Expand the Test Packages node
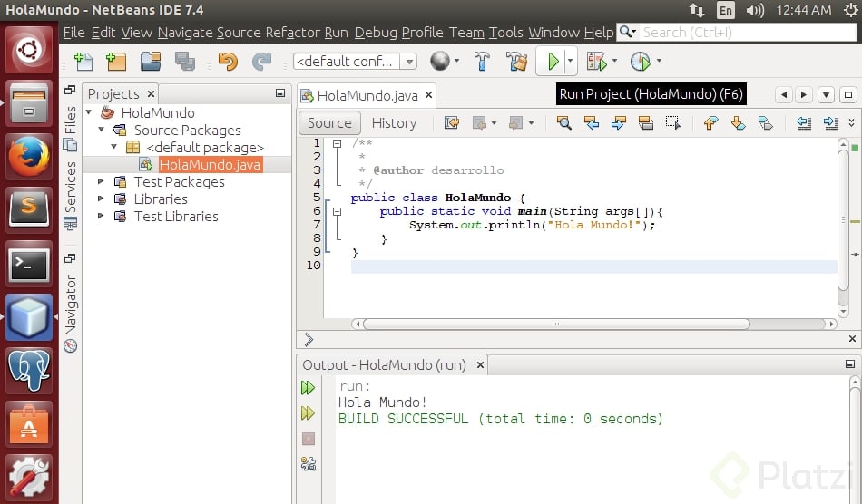 [x=101, y=181]
